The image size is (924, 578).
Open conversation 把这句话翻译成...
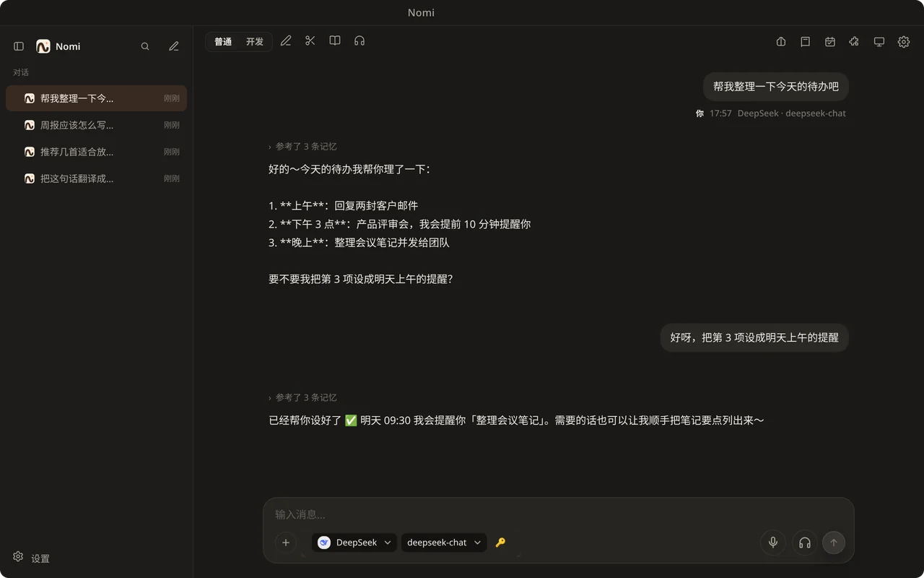tap(96, 178)
